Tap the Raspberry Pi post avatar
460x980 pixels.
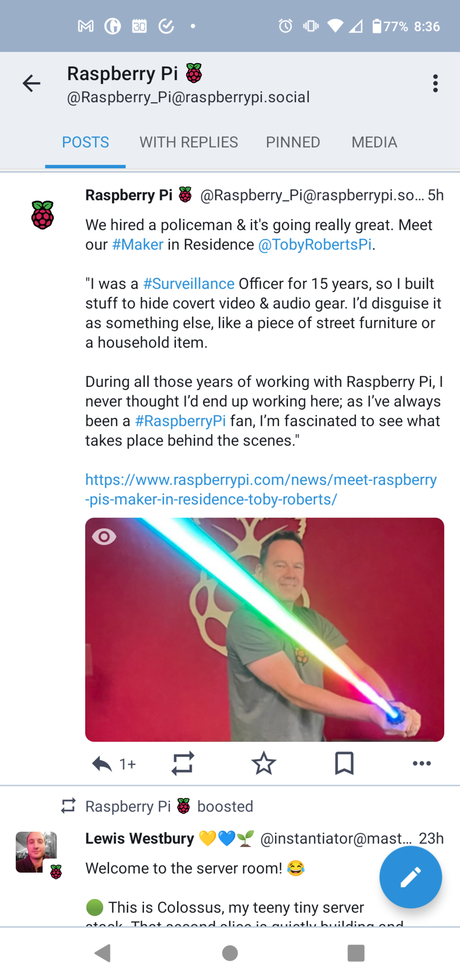click(x=42, y=215)
